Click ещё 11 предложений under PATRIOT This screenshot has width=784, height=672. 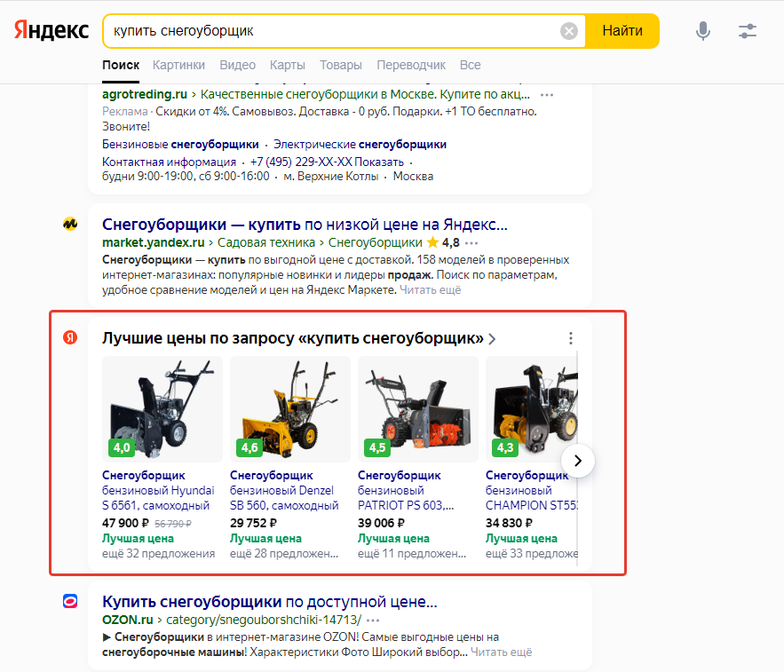pyautogui.click(x=412, y=554)
